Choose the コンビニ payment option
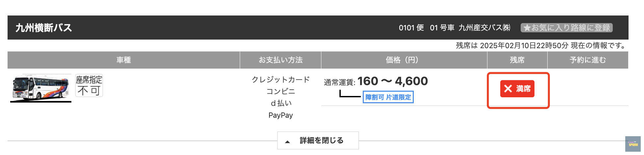The width and height of the screenshot is (644, 155). click(281, 91)
